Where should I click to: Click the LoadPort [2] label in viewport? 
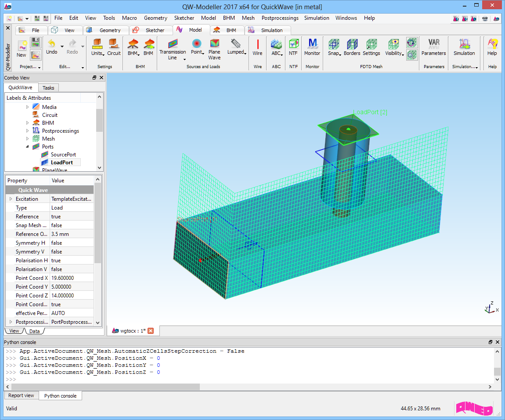coord(370,112)
